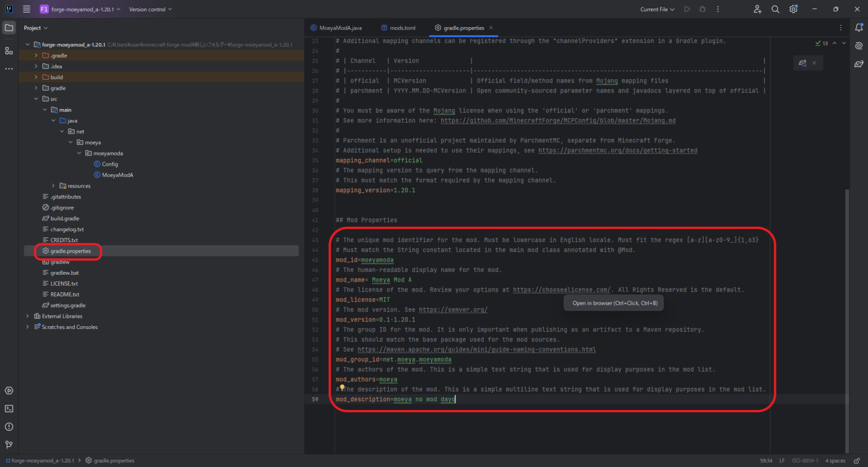Image resolution: width=868 pixels, height=467 pixels.
Task: Switch to the mods.toml tab
Action: 402,28
